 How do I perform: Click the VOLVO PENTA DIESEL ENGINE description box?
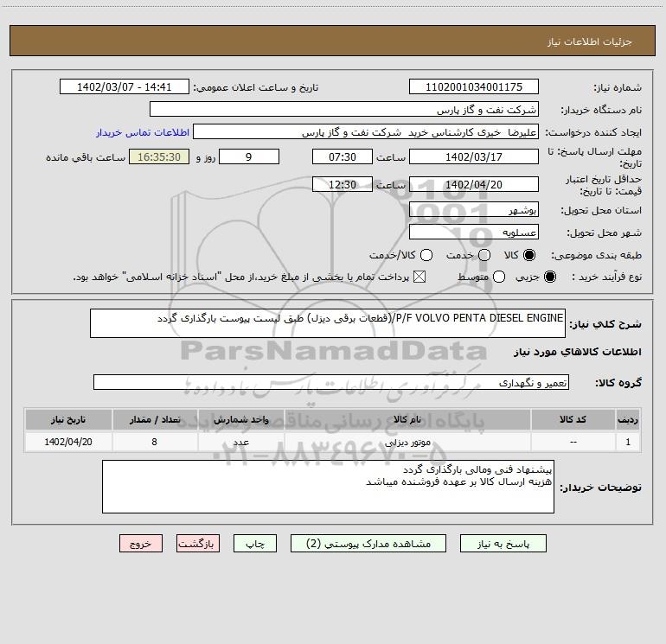pyautogui.click(x=328, y=323)
